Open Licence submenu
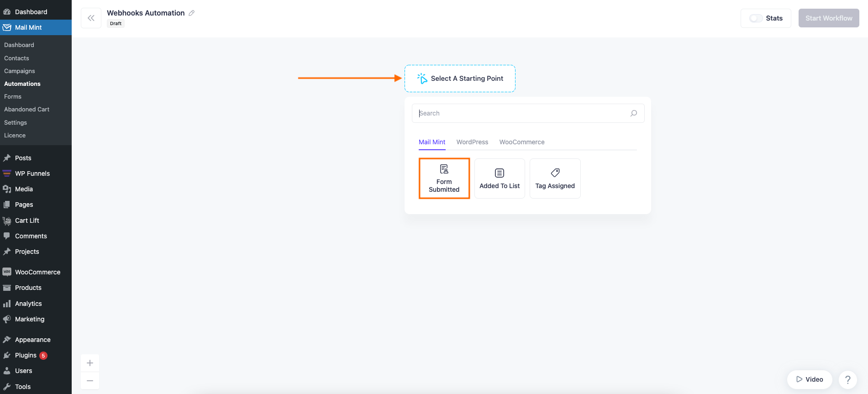The image size is (868, 394). click(15, 135)
